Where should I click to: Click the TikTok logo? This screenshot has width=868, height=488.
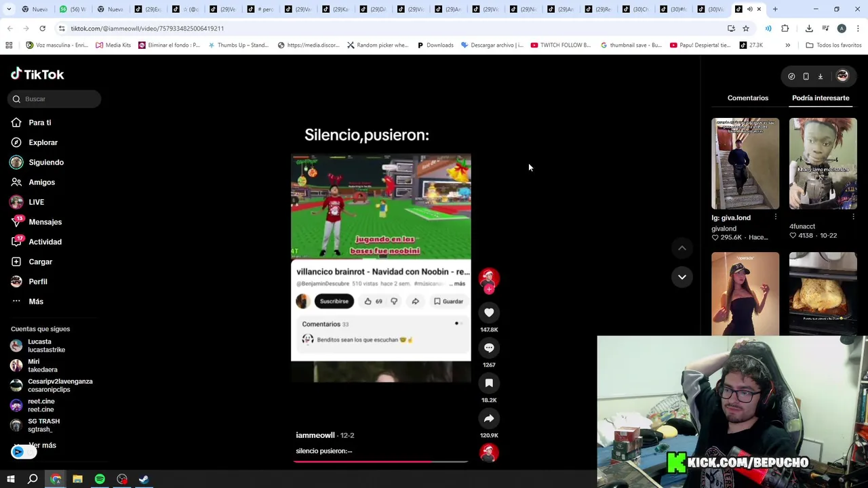[x=37, y=74]
